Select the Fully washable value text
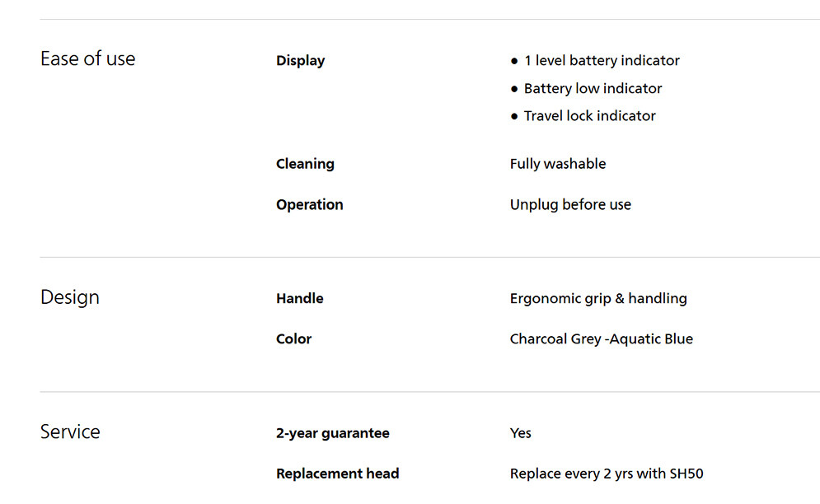This screenshot has height=504, width=820. [558, 164]
